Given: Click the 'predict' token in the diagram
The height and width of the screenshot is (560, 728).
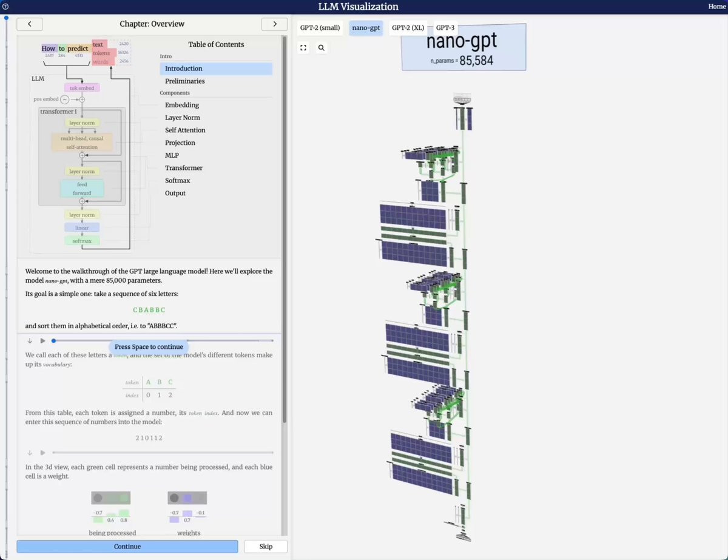Looking at the screenshot, I should click(78, 49).
